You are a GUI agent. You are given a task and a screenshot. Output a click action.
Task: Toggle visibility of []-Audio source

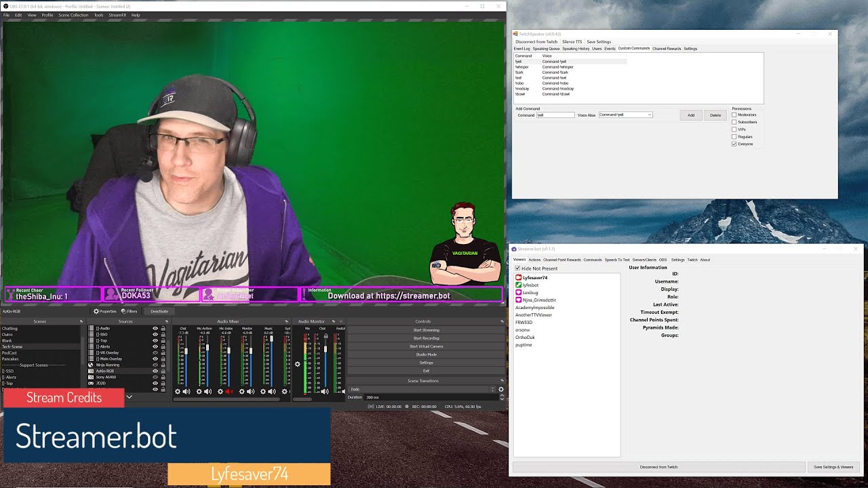155,328
